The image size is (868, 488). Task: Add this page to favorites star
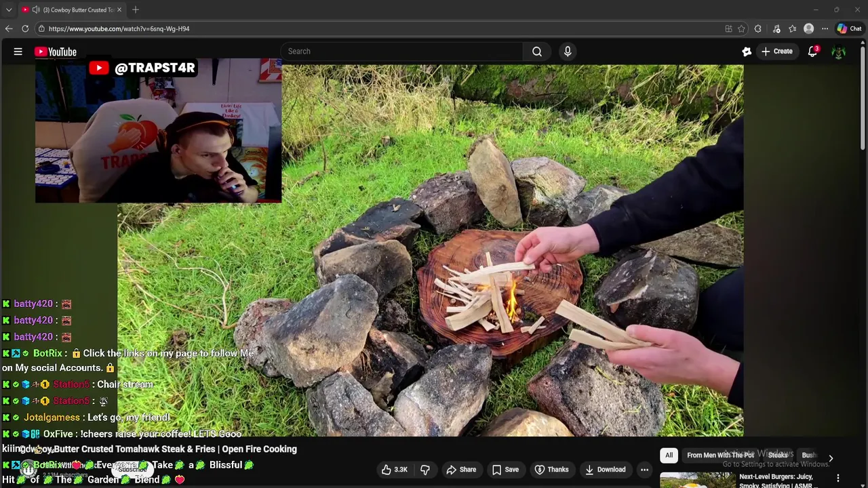(x=741, y=28)
